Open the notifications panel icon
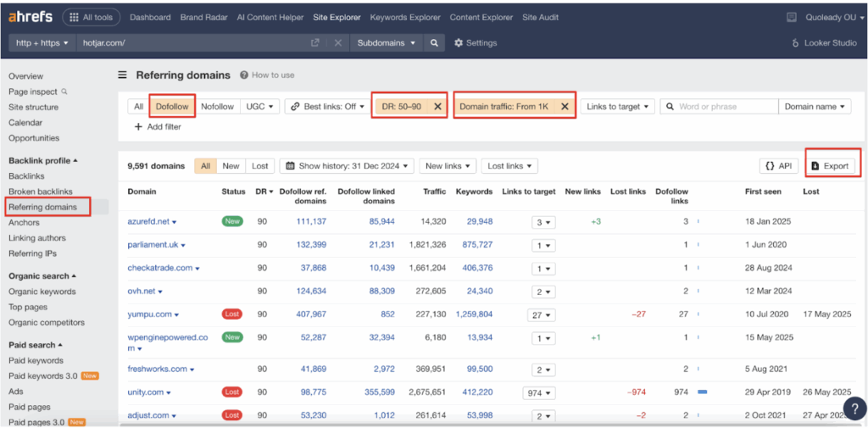 792,17
